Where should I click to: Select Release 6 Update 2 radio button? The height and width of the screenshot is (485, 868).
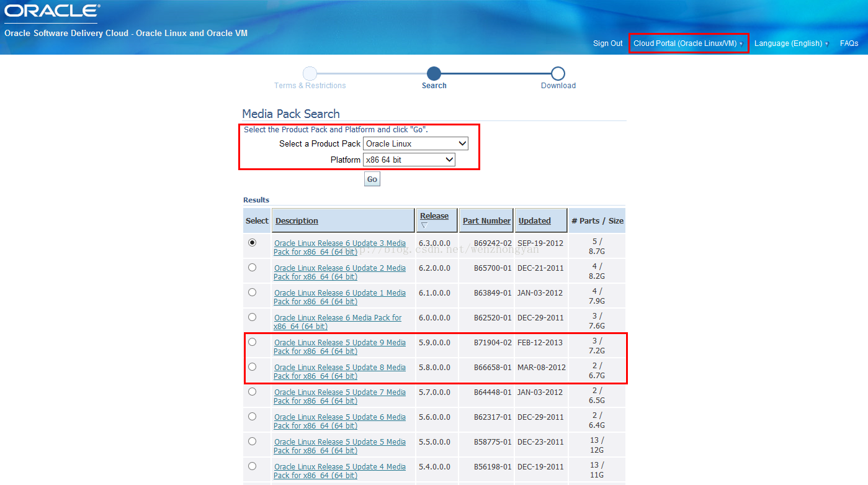252,268
